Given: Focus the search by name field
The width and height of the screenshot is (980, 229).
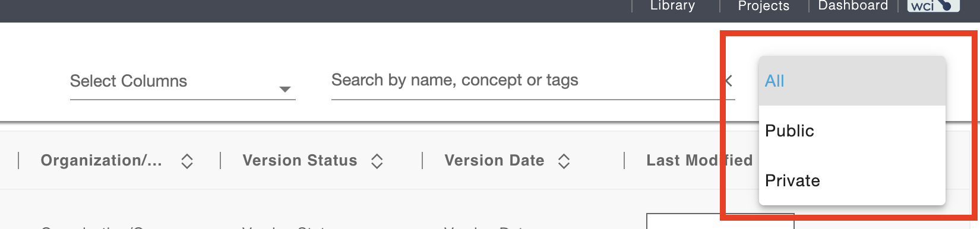Looking at the screenshot, I should coord(526,81).
